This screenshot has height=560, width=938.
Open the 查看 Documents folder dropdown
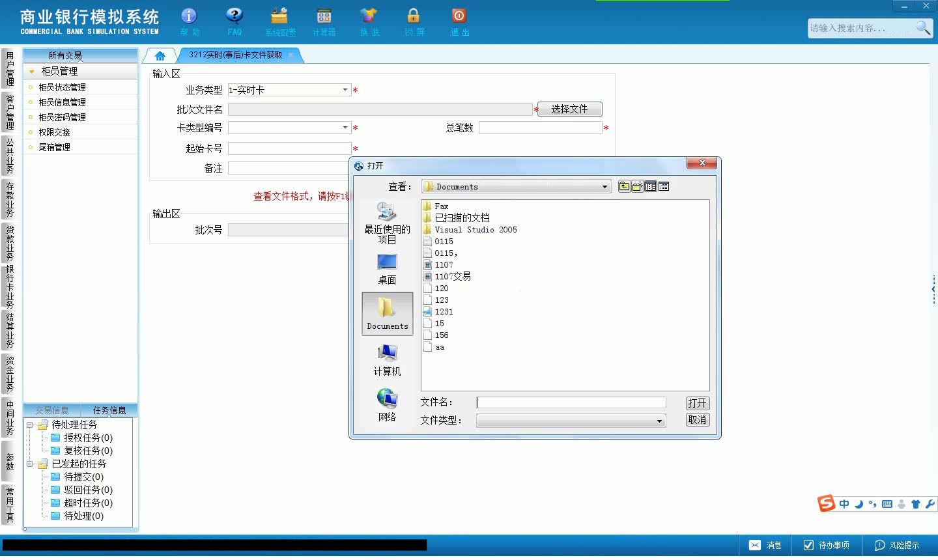tap(604, 187)
